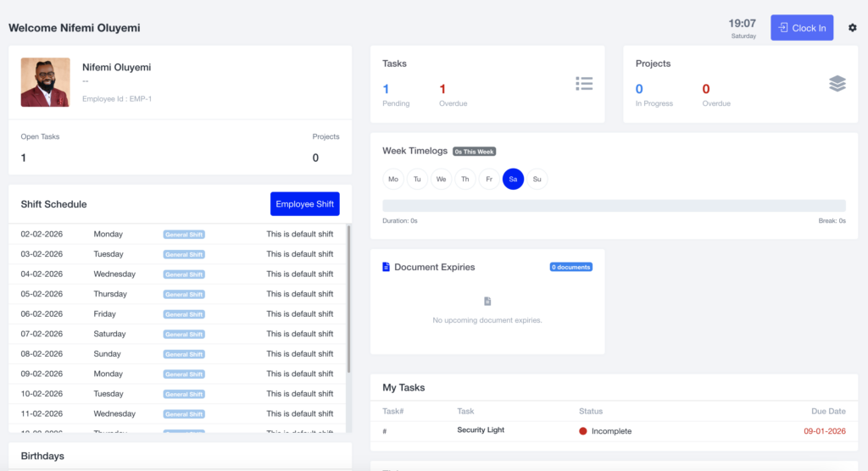Viewport: 868px width, 471px height.
Task: Open the settings gear icon
Action: (x=852, y=28)
